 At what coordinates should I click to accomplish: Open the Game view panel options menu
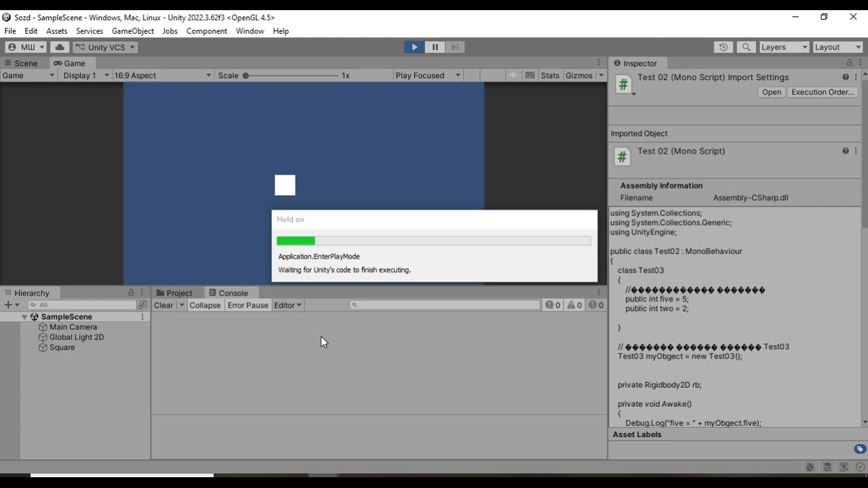click(599, 63)
